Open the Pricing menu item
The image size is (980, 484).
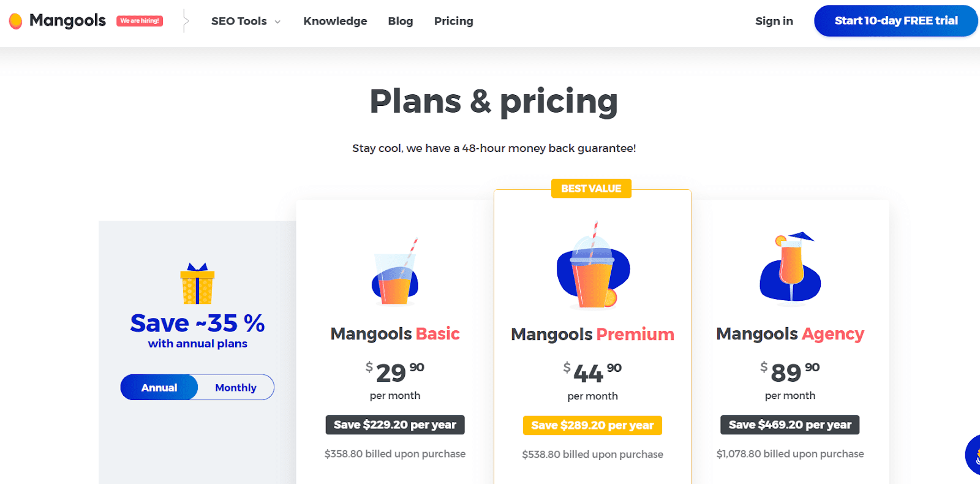454,21
